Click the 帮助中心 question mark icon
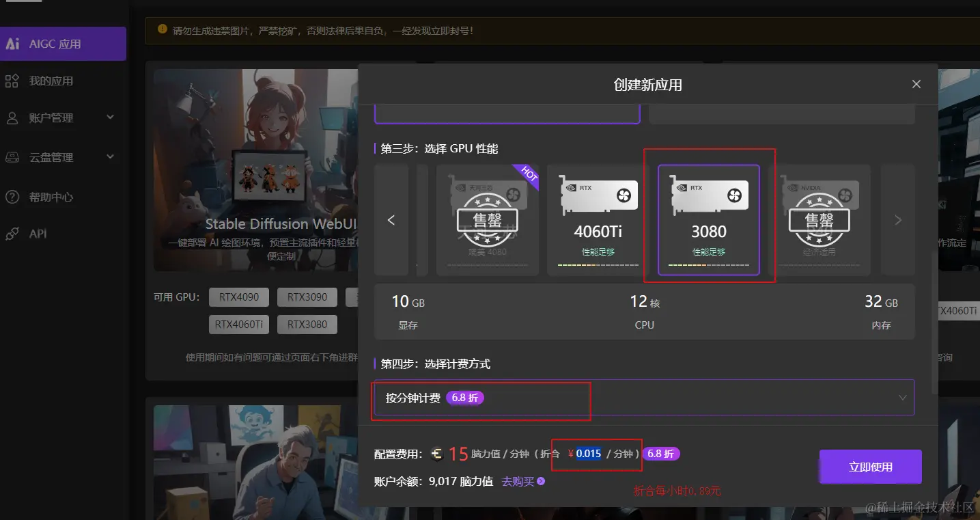Screen dimensions: 980x520 click(x=12, y=197)
